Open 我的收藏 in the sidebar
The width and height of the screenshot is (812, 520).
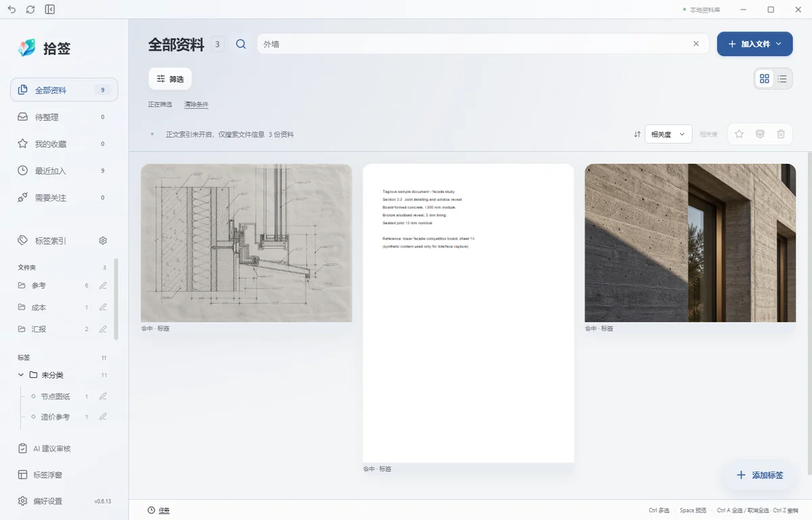click(x=64, y=144)
